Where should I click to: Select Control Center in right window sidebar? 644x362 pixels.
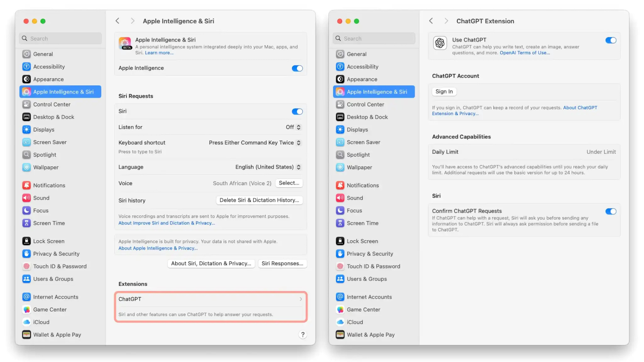365,104
